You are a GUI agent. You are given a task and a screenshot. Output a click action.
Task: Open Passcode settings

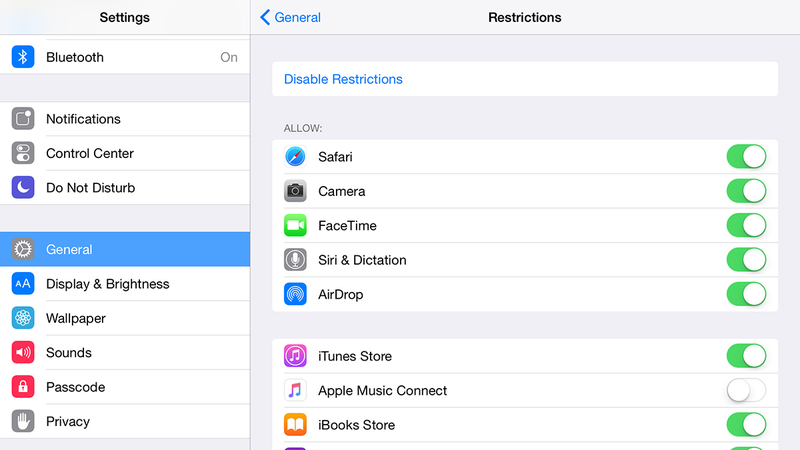click(x=125, y=387)
